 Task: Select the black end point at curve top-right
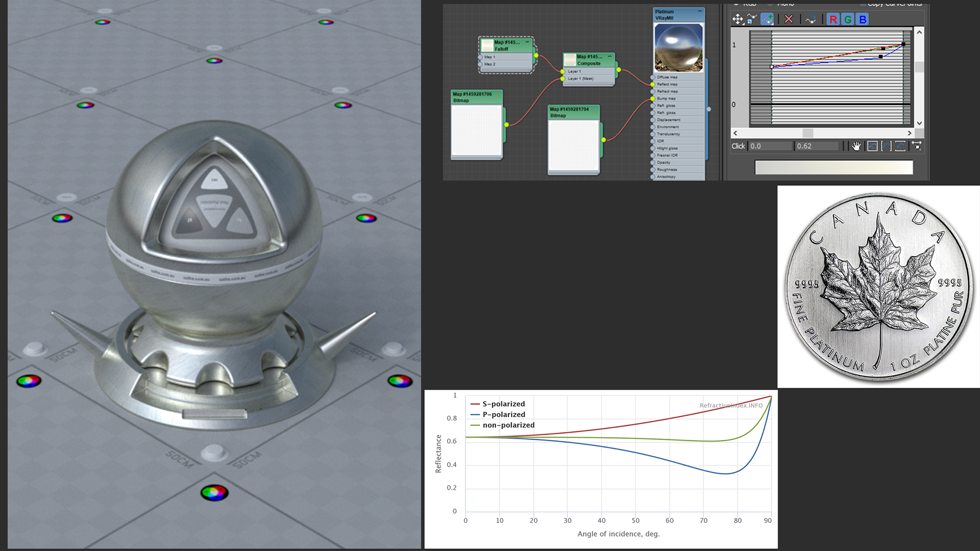903,44
